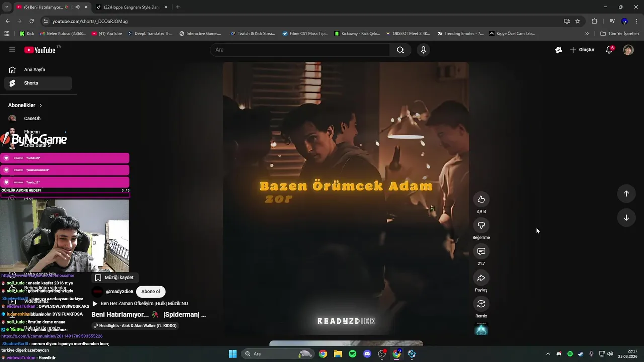Image resolution: width=644 pixels, height=362 pixels.
Task: Open the account avatar menu on YouTube
Action: point(628,50)
